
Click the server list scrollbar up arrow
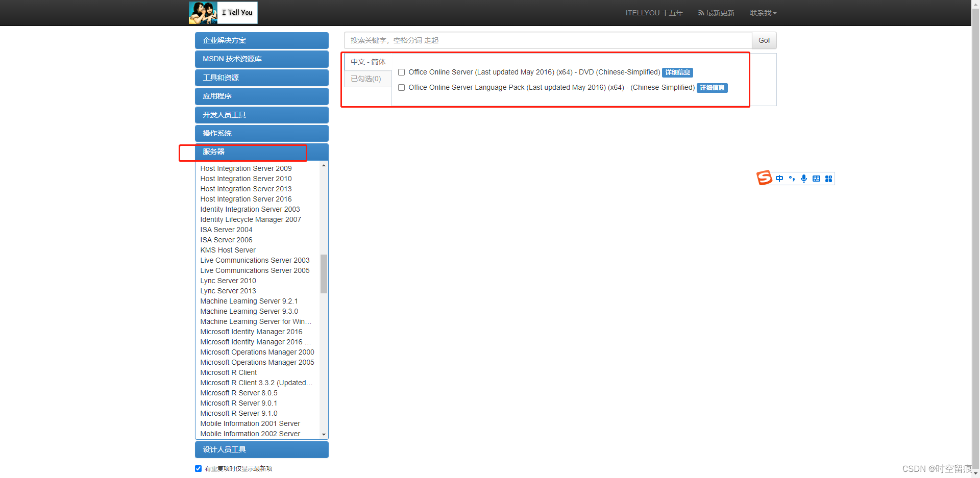tap(324, 166)
